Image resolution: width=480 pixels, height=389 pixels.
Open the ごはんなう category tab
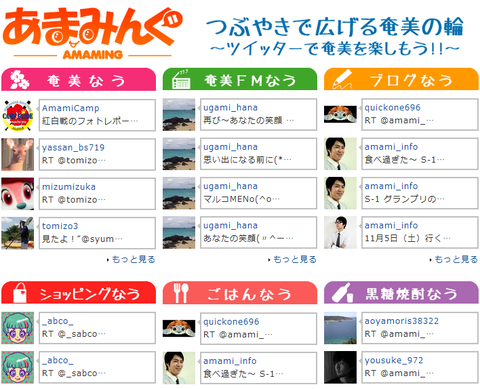[x=240, y=293]
